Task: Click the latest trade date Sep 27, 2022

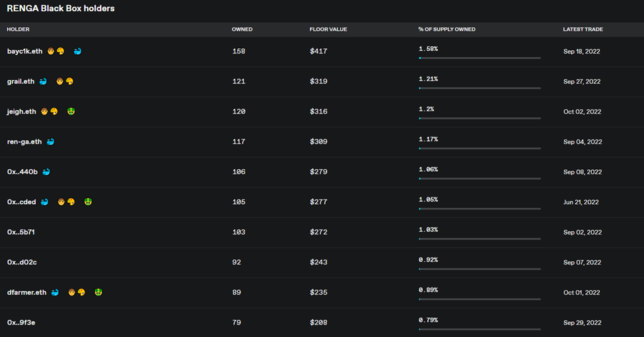Action: coord(582,81)
